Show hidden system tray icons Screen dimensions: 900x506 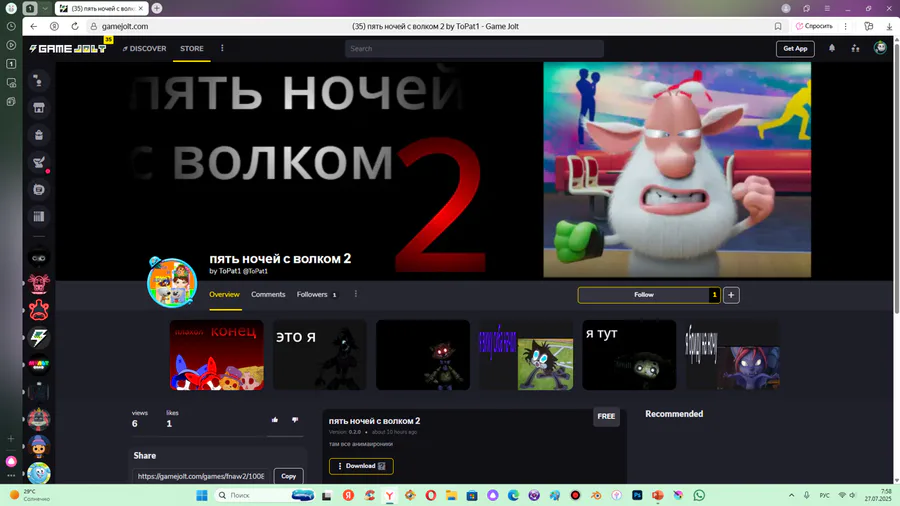pyautogui.click(x=792, y=496)
